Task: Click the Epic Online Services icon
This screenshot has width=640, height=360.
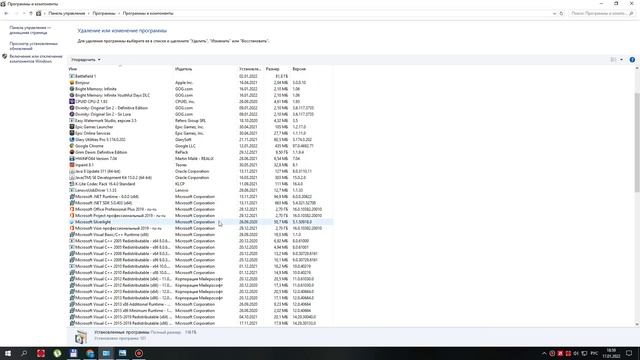Action: (72, 133)
